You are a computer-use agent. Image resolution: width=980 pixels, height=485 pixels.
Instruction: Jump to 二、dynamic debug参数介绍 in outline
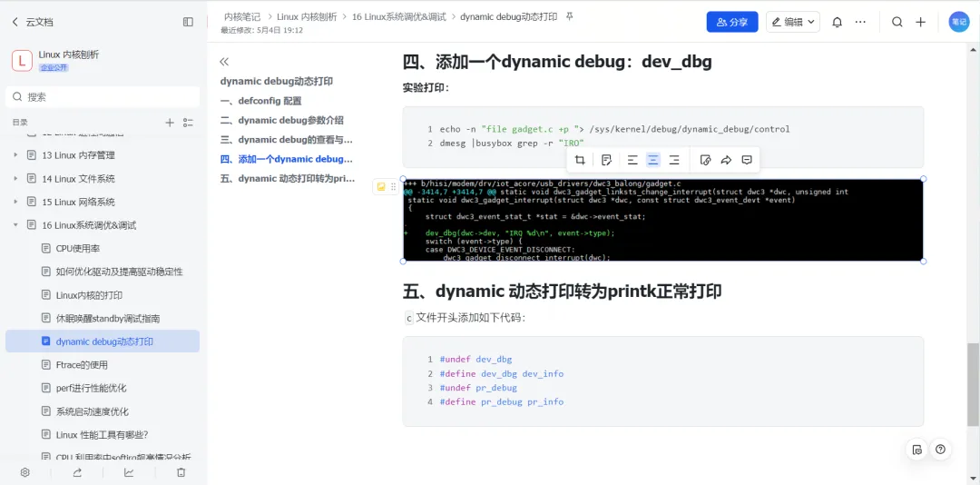point(282,120)
